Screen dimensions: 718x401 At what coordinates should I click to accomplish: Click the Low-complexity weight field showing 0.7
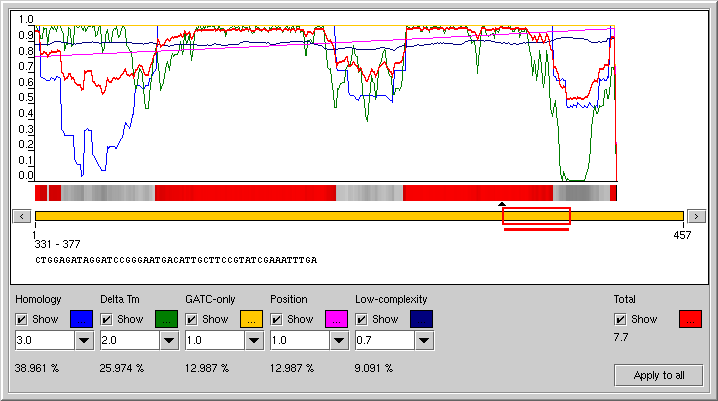point(385,341)
